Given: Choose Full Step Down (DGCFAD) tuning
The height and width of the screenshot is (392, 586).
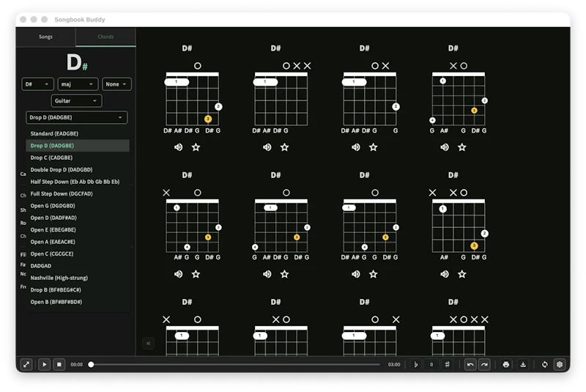Looking at the screenshot, I should pos(78,193).
